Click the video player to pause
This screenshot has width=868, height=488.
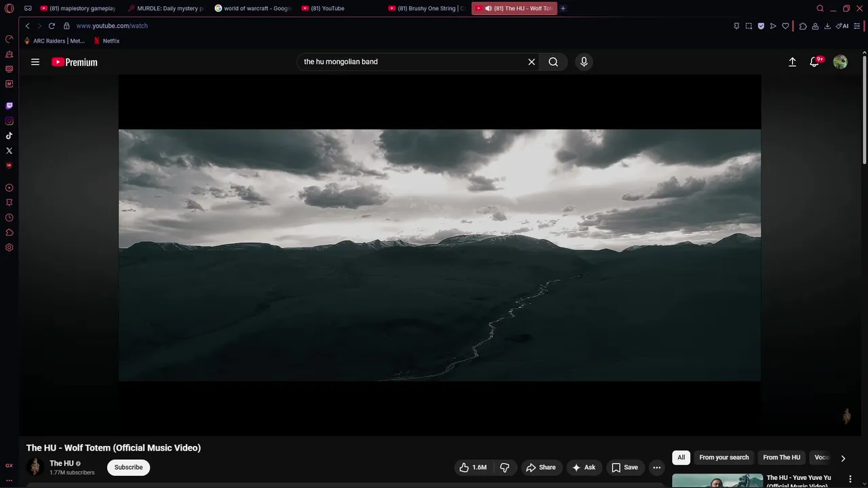click(x=439, y=255)
